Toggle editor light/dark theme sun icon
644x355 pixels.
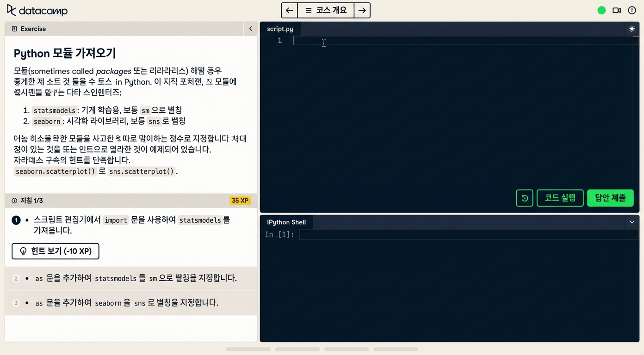[632, 29]
